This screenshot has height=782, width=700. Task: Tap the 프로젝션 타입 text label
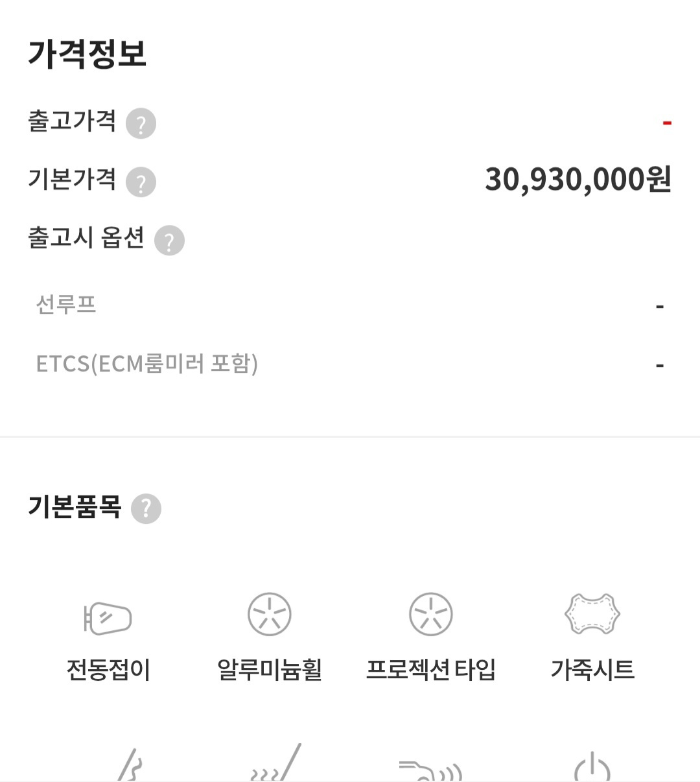point(431,670)
